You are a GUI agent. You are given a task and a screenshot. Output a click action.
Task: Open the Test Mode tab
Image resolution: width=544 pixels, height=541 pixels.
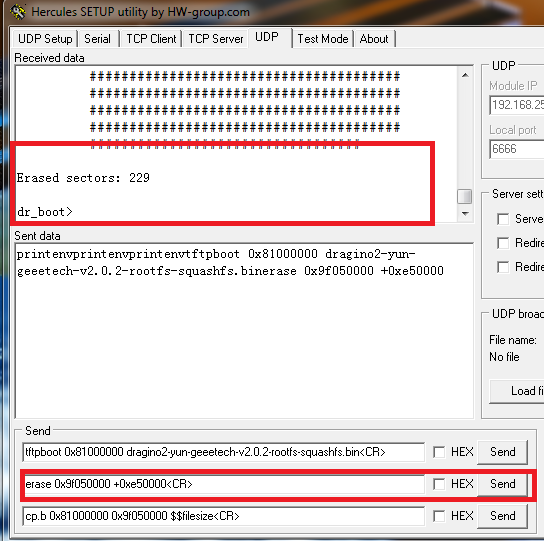click(323, 39)
